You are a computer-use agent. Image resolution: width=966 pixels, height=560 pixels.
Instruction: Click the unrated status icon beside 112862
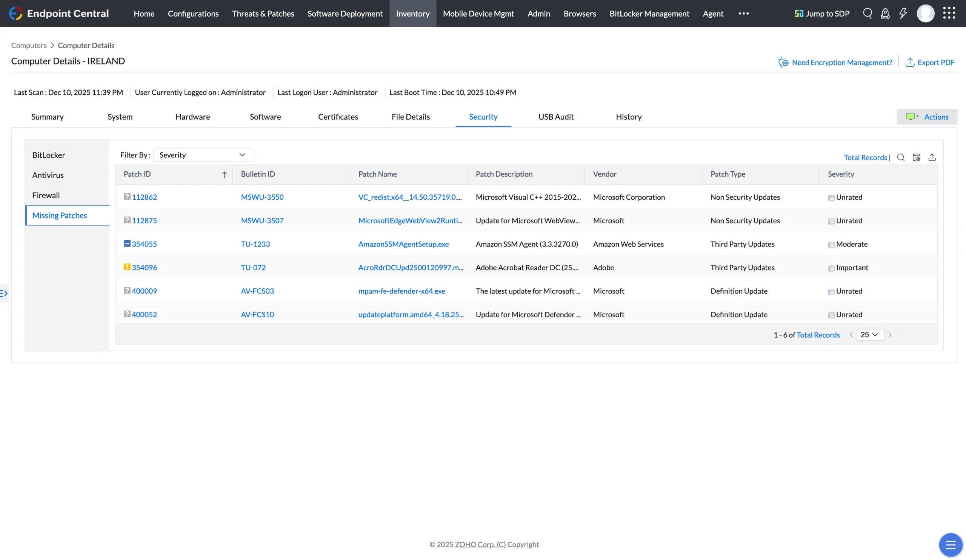coord(127,197)
